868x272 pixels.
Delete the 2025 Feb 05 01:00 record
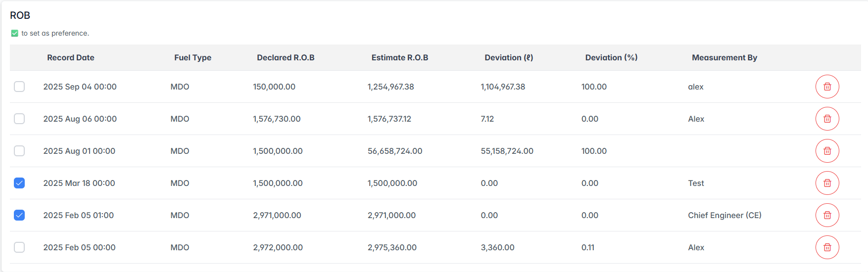tap(827, 215)
